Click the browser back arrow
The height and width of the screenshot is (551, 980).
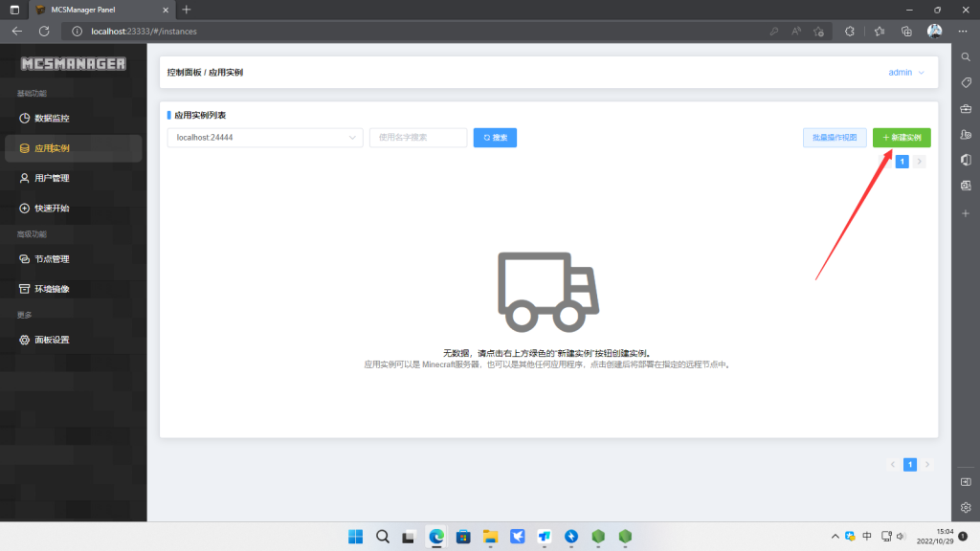click(x=17, y=32)
